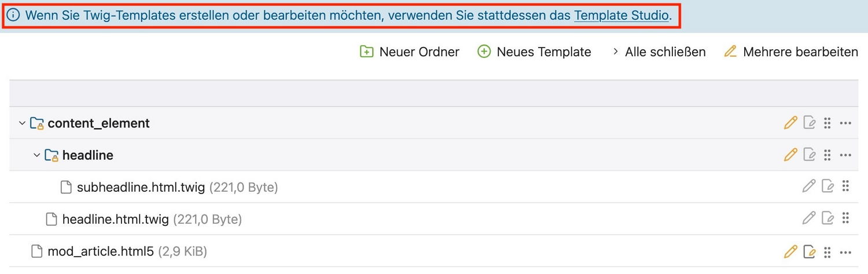Viewport: 868px width, 274px height.
Task: Click orange pencil edit icon for headline folder
Action: click(x=790, y=155)
